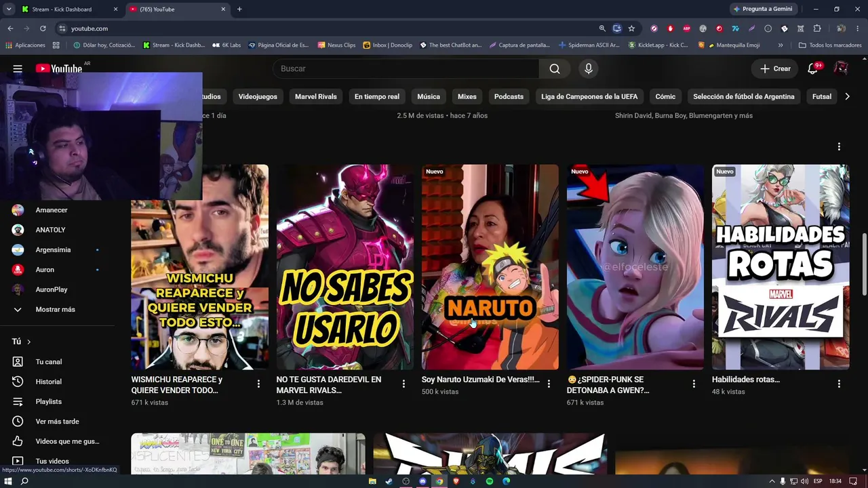Screen dimensions: 868x488
Task: Open Windows search on the taskbar
Action: point(24,481)
